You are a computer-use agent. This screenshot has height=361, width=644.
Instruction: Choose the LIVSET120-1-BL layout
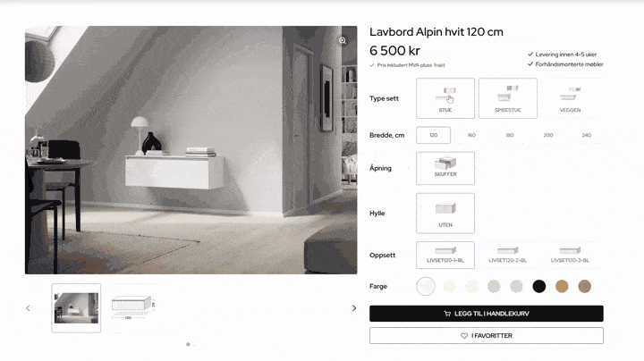coord(445,256)
